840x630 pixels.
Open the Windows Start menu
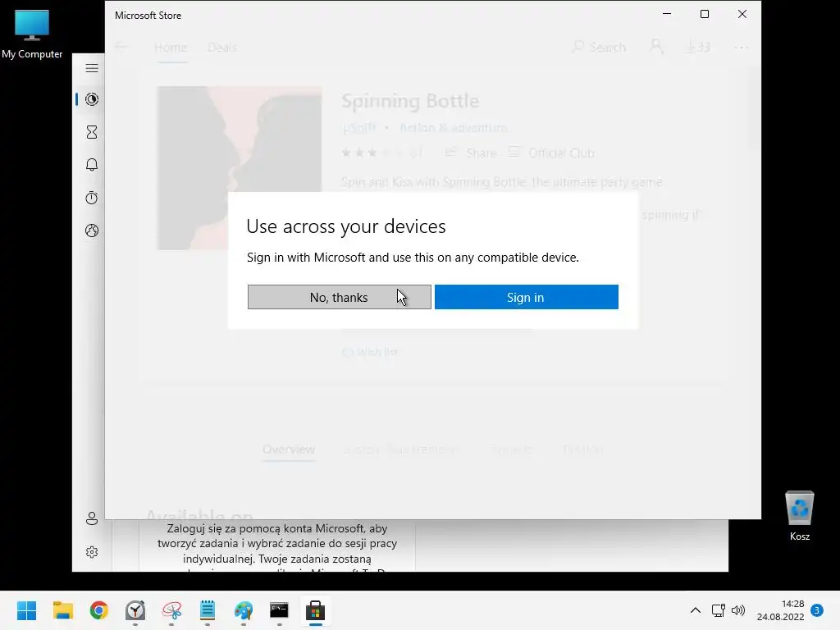[x=27, y=610]
